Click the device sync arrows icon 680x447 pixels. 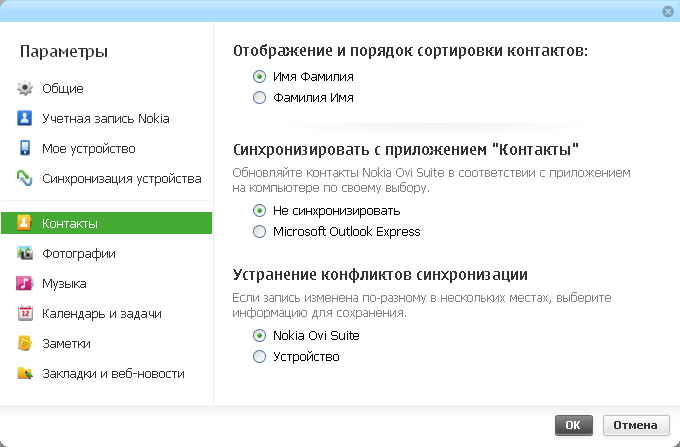pyautogui.click(x=25, y=179)
